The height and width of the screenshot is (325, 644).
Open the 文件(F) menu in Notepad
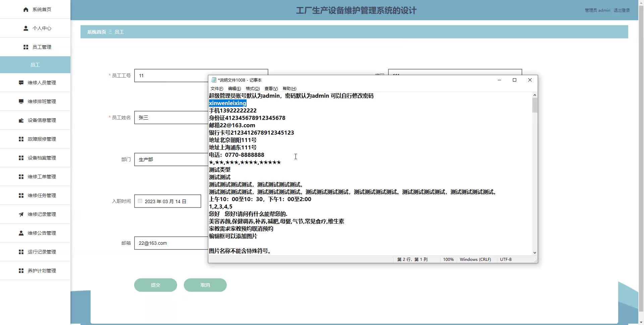point(217,89)
